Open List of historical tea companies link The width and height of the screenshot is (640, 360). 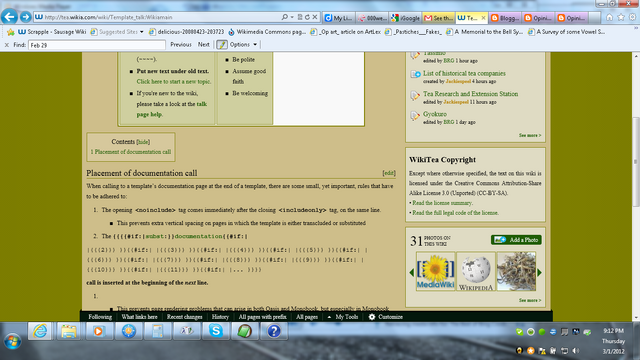(x=464, y=73)
